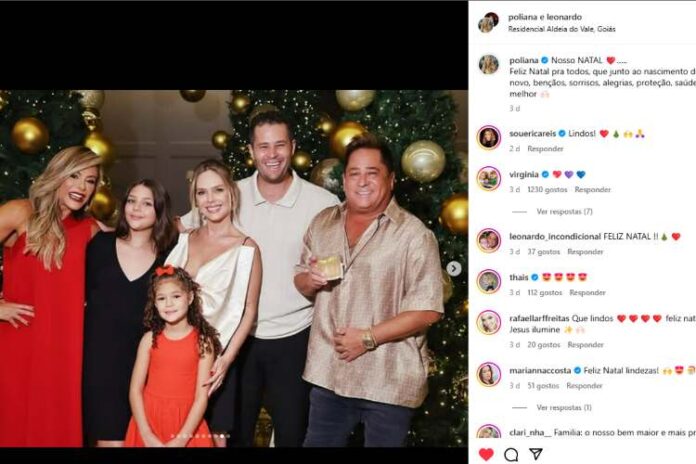Expand Ver respostas (7) under virginia
Screen dimensions: 696x464
[564, 212]
